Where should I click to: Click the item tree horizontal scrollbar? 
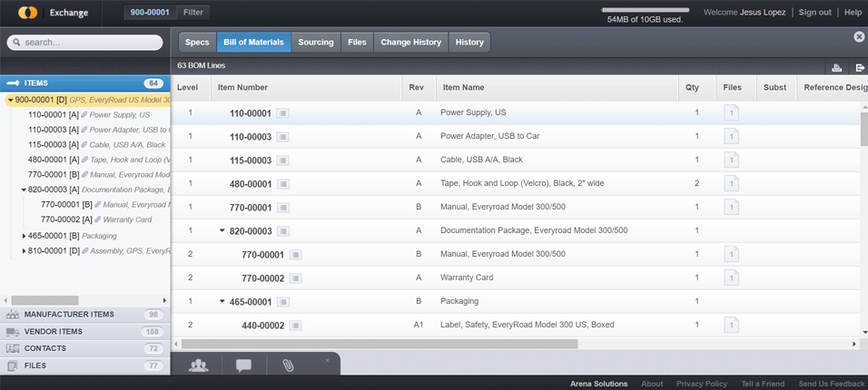(44, 300)
